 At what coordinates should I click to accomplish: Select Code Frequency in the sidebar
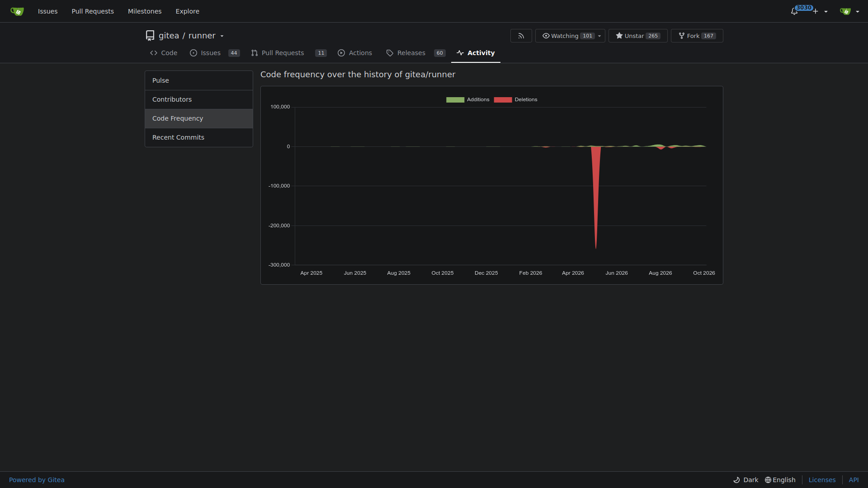click(199, 118)
